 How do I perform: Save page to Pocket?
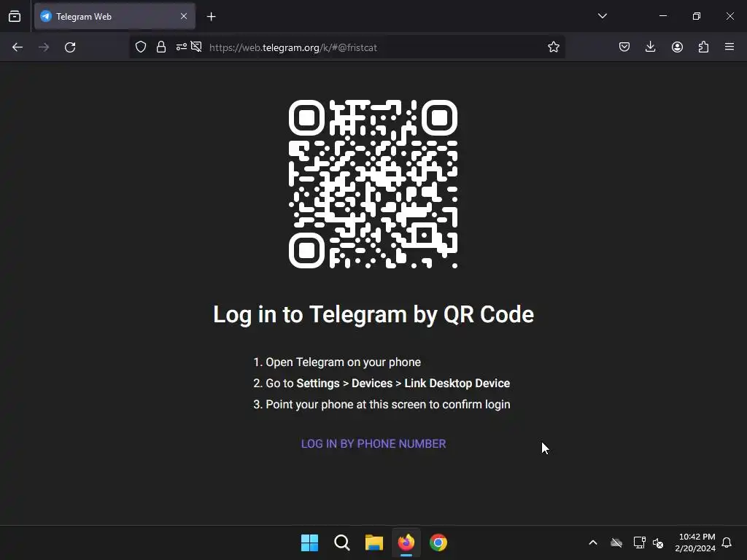pos(624,47)
